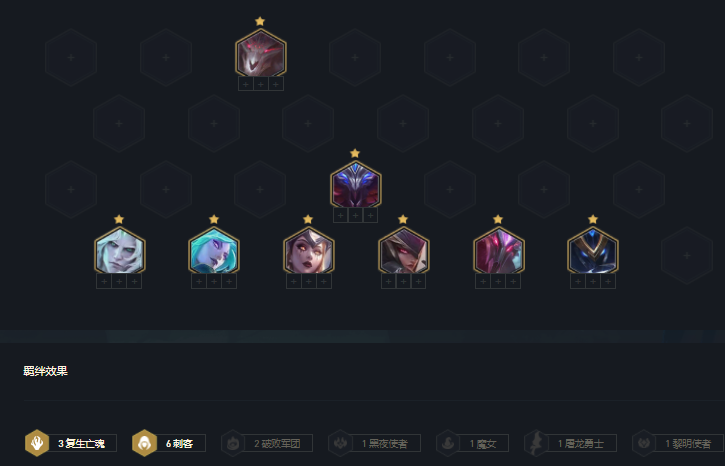
Task: Click the purple blue-eyed champion in the third row
Action: [356, 184]
